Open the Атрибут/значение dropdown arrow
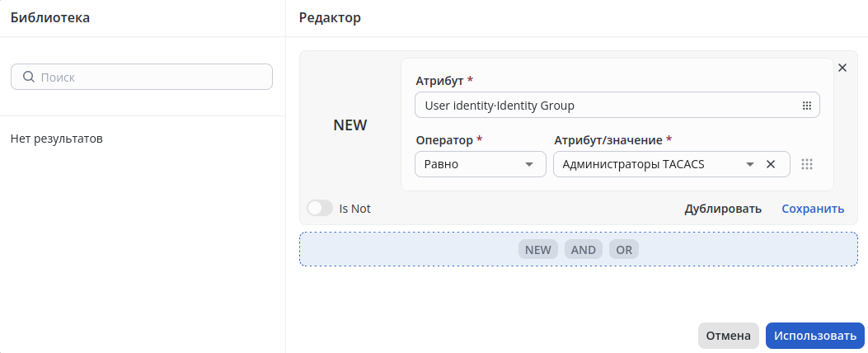 pos(750,164)
